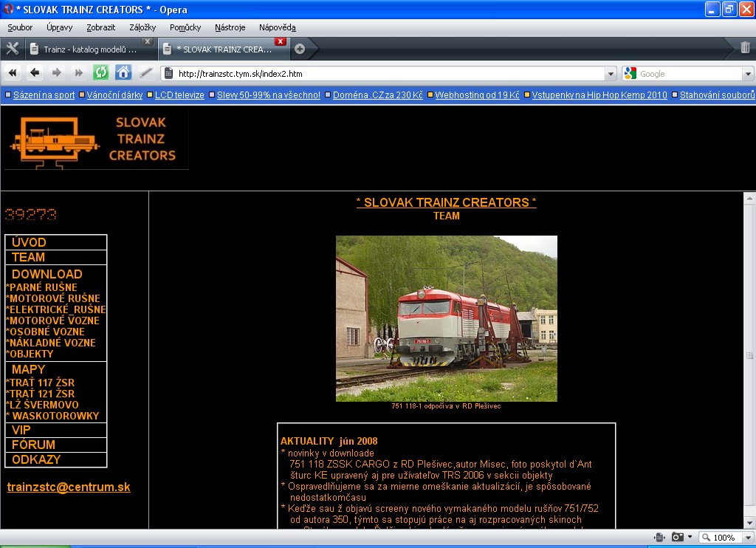Click the Fast Forward navigation button

pyautogui.click(x=78, y=73)
